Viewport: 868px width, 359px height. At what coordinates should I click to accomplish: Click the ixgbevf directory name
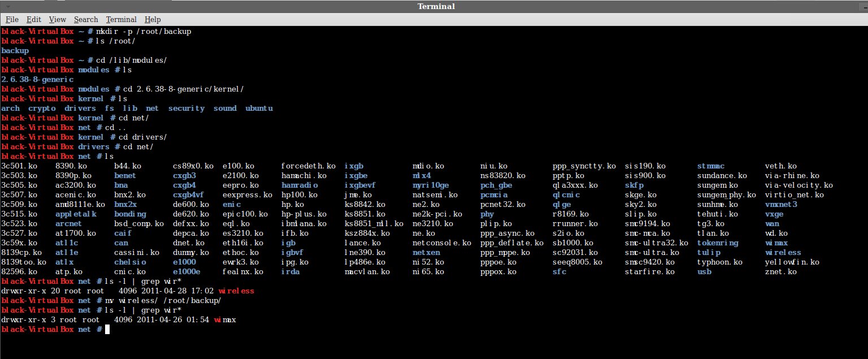tap(361, 185)
